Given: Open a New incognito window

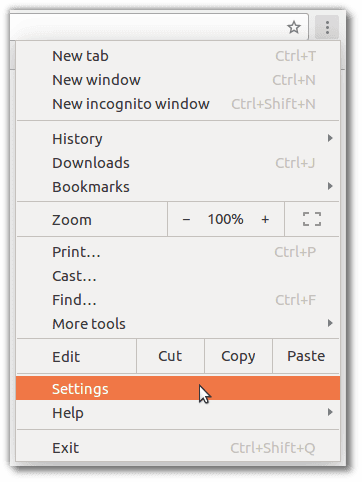Looking at the screenshot, I should tap(178, 104).
